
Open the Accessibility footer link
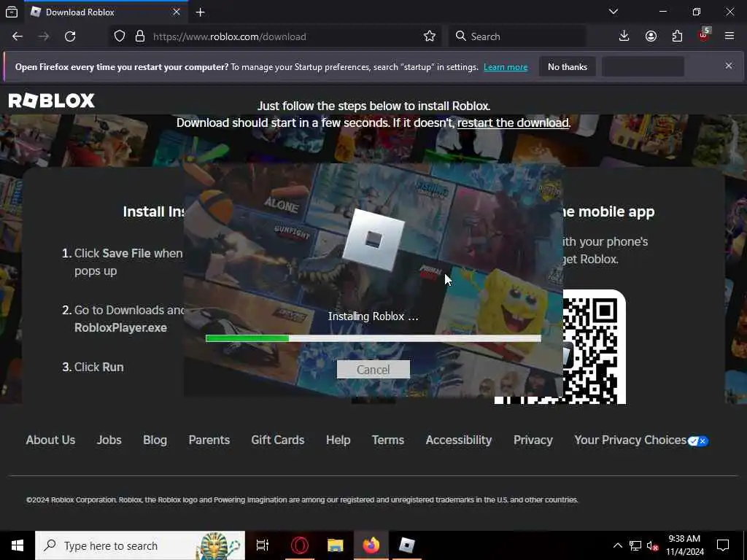coord(459,440)
